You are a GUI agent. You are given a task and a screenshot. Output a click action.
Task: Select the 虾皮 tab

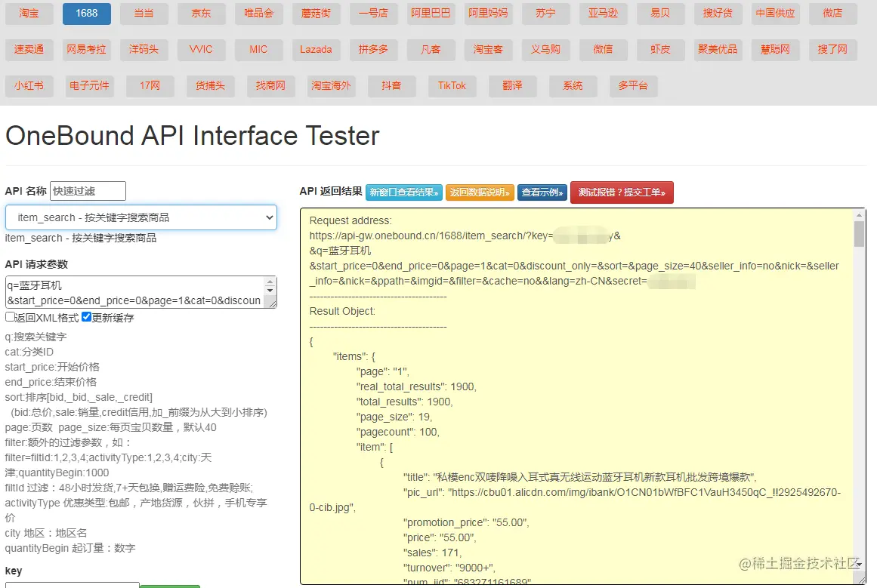[660, 50]
